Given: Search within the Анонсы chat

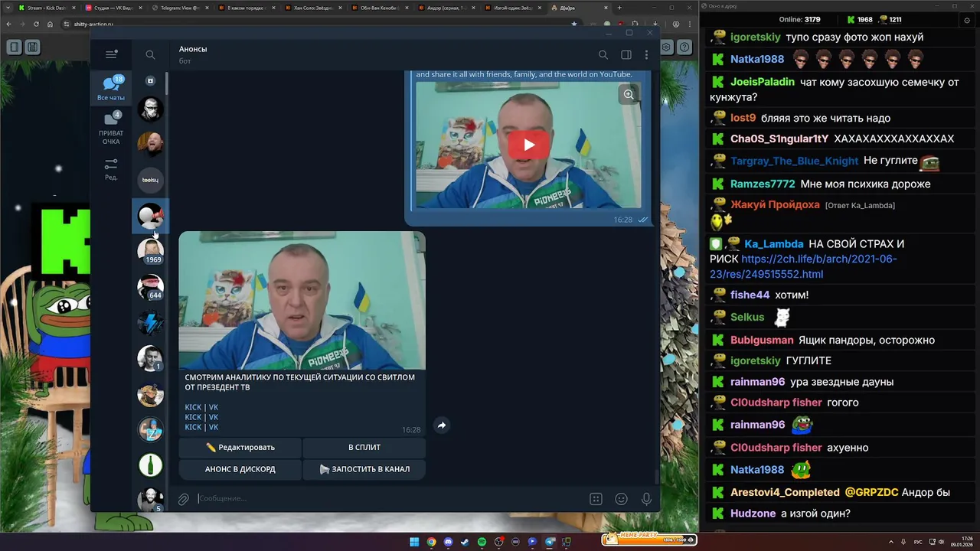Looking at the screenshot, I should coord(603,54).
